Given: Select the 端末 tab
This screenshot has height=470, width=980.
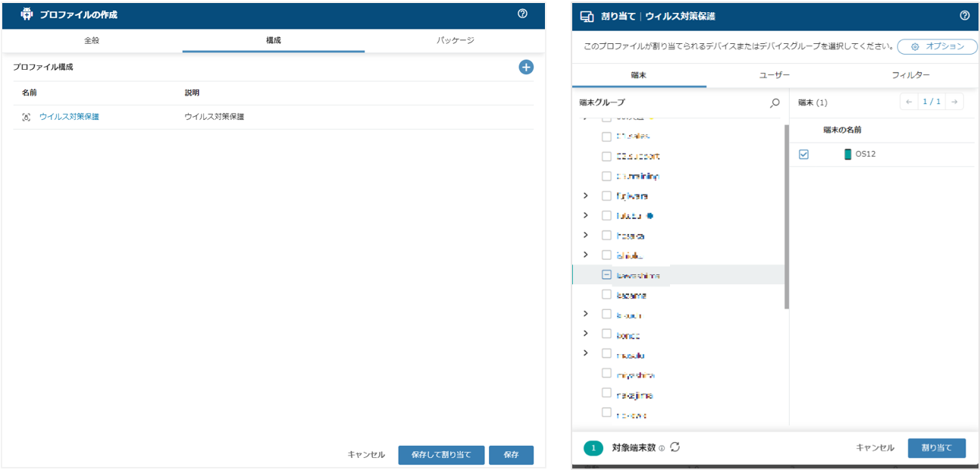Looking at the screenshot, I should pos(639,75).
